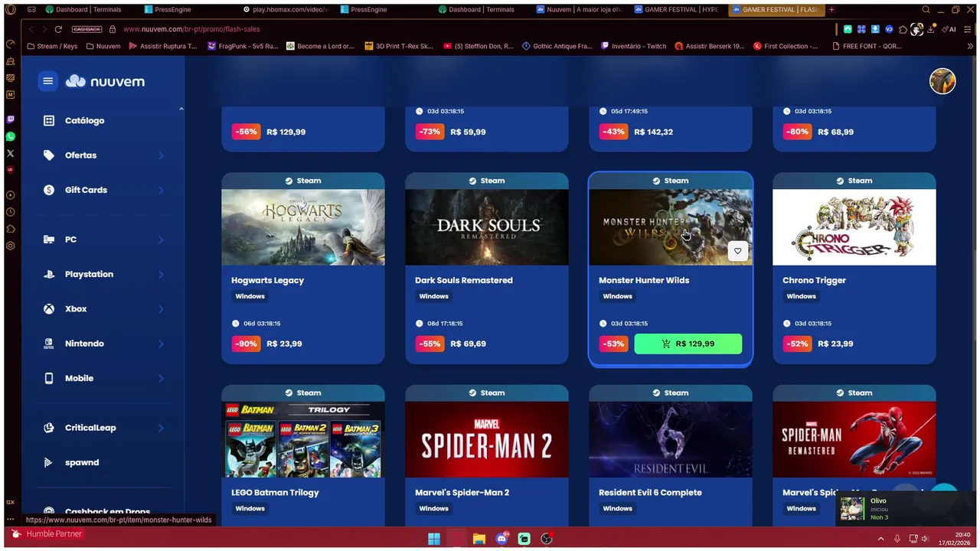Go back to previous page

click(31, 29)
